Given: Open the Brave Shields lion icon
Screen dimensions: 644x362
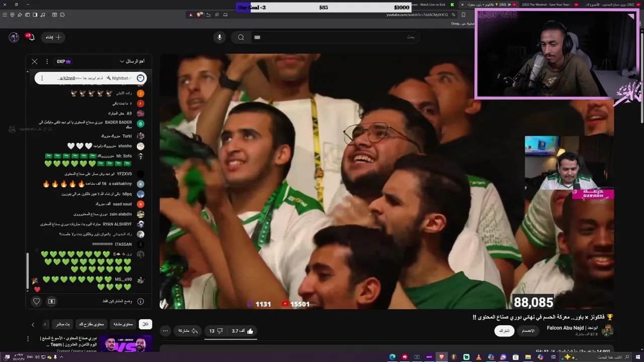Looking at the screenshot, I should [x=199, y=15].
